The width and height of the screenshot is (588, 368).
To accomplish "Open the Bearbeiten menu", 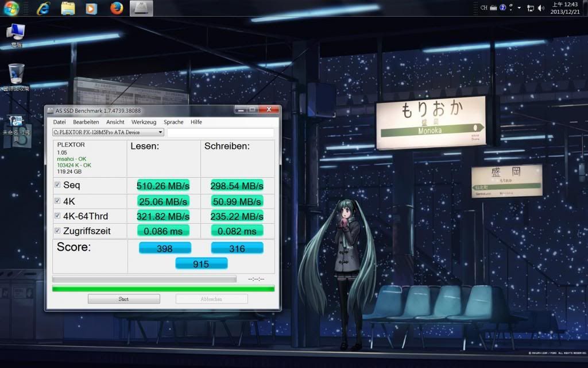I will point(86,122).
